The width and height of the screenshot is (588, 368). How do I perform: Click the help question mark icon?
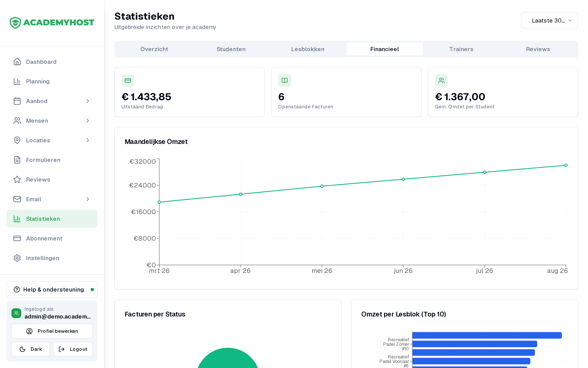click(17, 289)
